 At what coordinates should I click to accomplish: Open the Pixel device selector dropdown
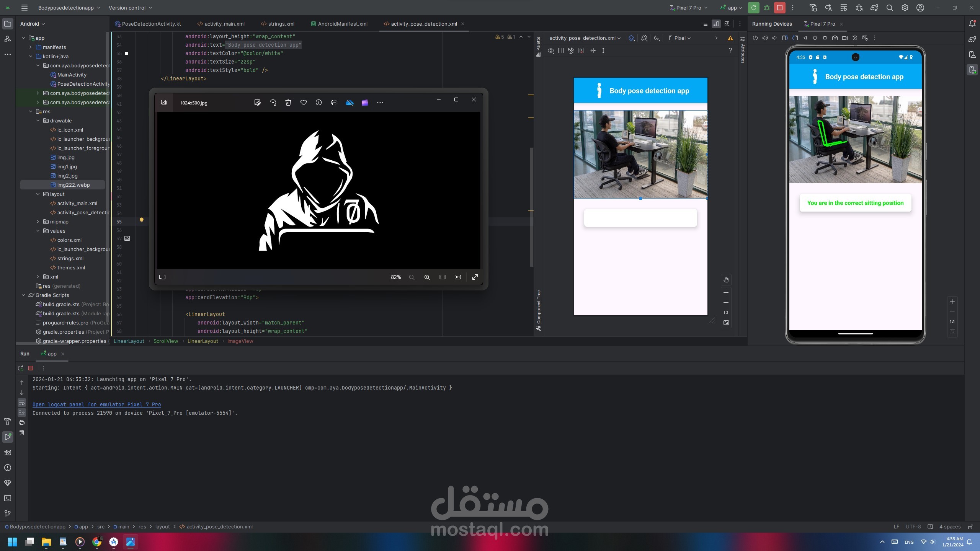coord(681,38)
